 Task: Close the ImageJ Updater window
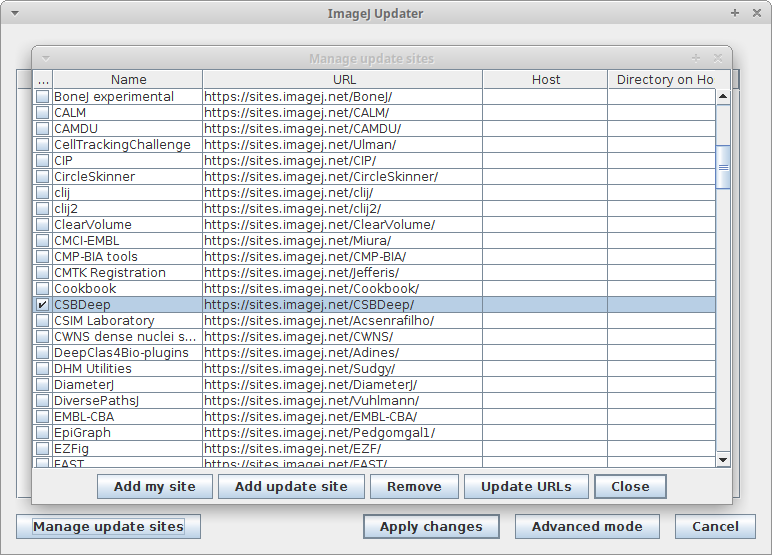point(757,13)
